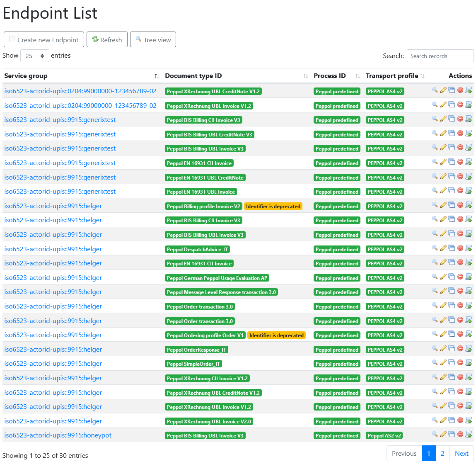
Task: Click Peppol predefined badge in honeypot row
Action: coord(337,436)
